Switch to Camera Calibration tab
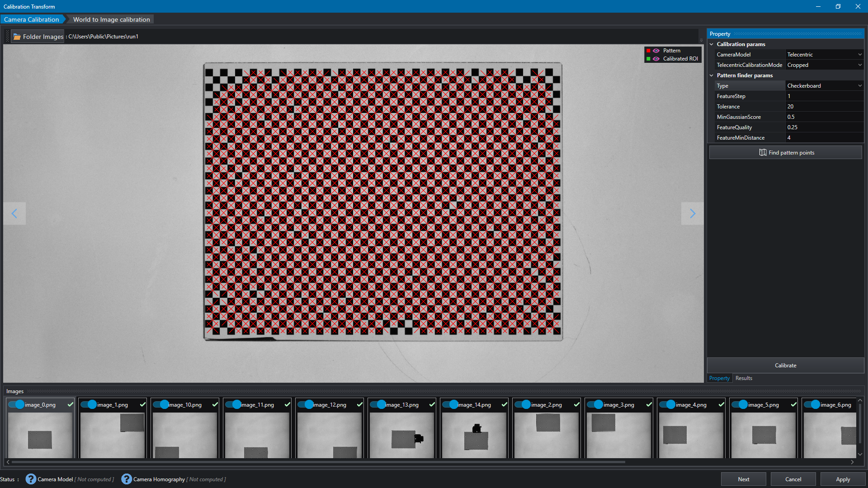Viewport: 868px width, 488px height. [32, 19]
